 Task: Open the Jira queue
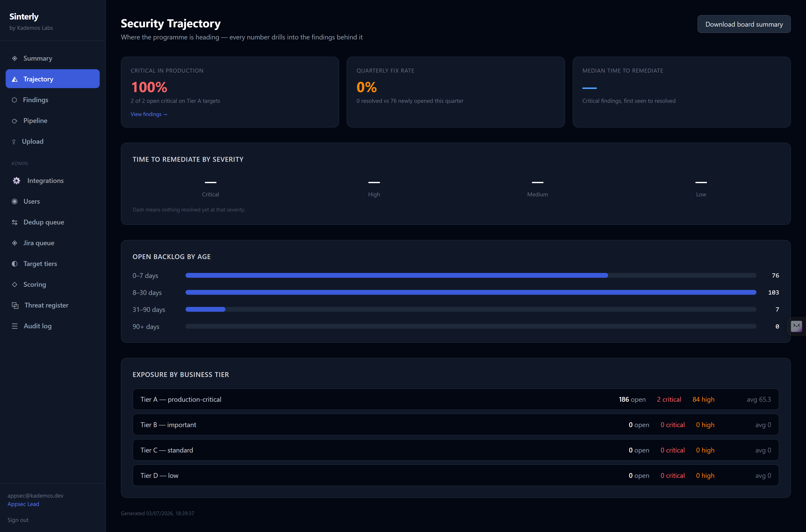click(x=53, y=243)
